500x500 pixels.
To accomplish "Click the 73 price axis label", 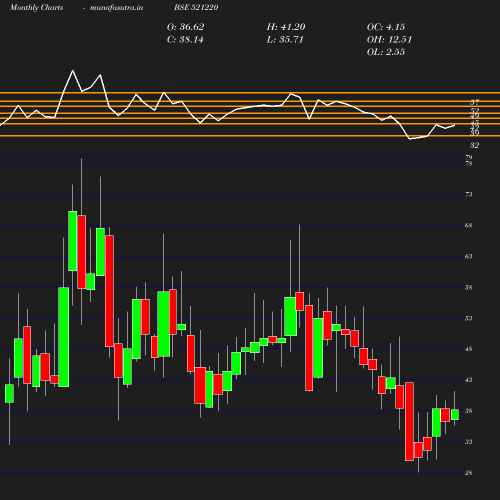I will 469,194.
